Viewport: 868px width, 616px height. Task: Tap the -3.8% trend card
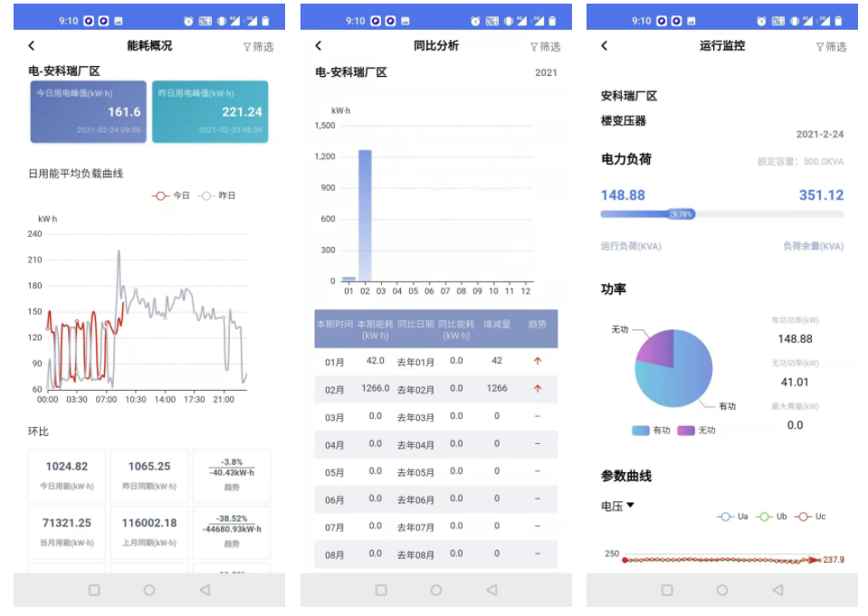[x=232, y=476]
